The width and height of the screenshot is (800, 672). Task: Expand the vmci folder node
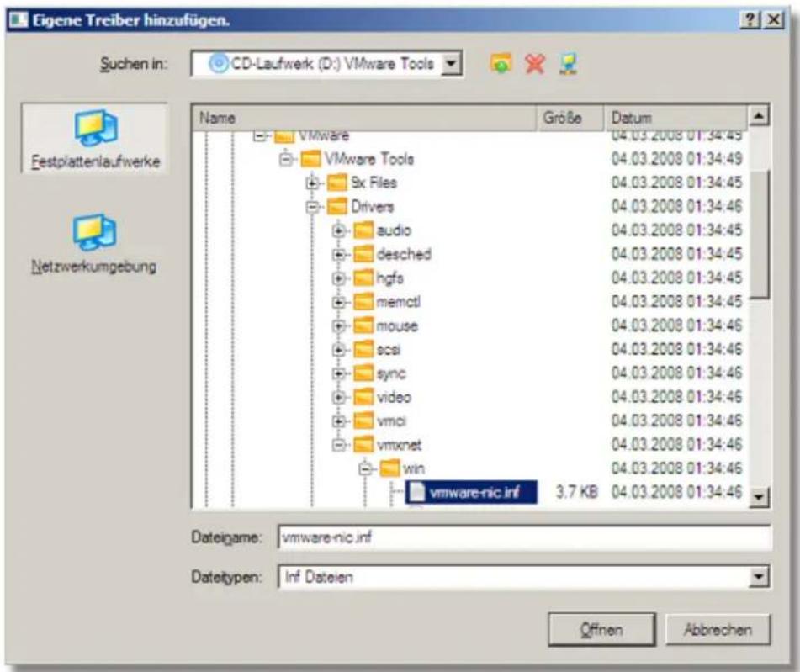(x=338, y=421)
